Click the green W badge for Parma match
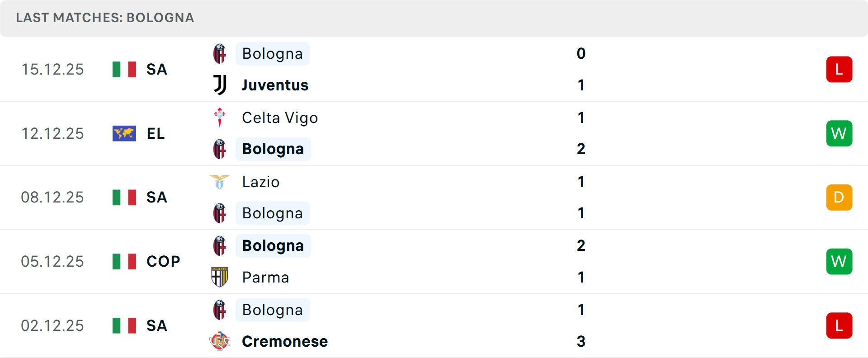Image resolution: width=868 pixels, height=358 pixels. pyautogui.click(x=839, y=261)
